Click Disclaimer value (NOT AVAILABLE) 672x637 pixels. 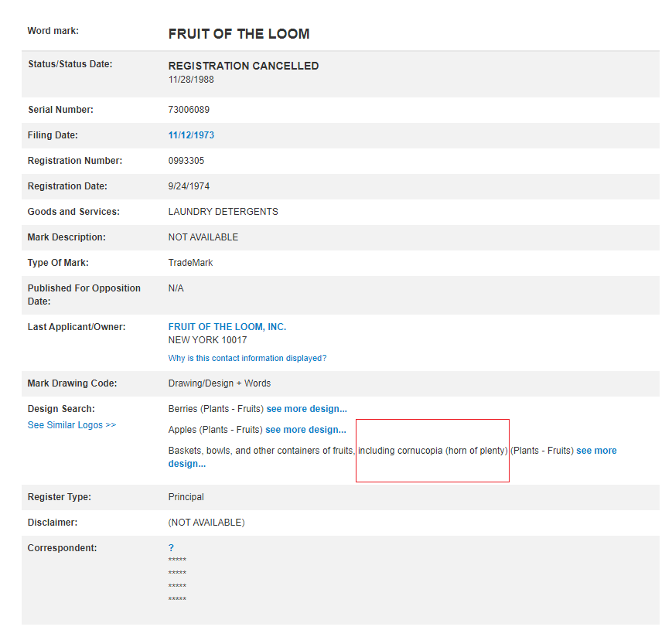click(x=206, y=523)
